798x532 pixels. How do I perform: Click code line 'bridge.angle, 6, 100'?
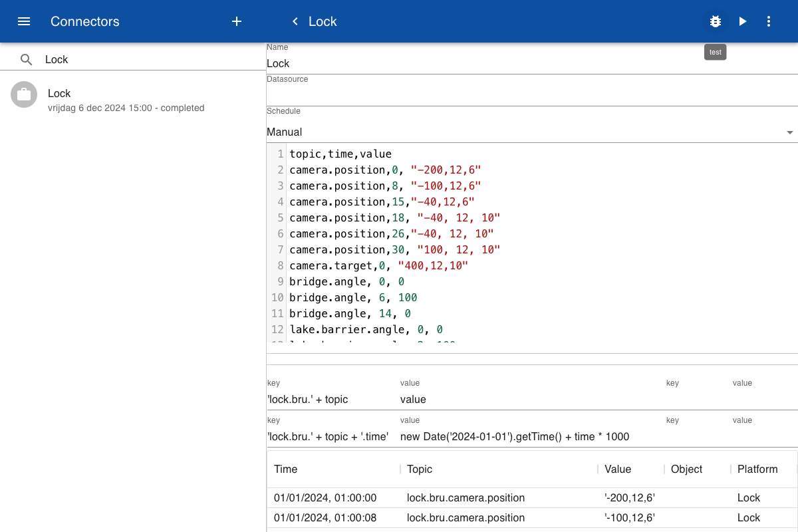[353, 297]
